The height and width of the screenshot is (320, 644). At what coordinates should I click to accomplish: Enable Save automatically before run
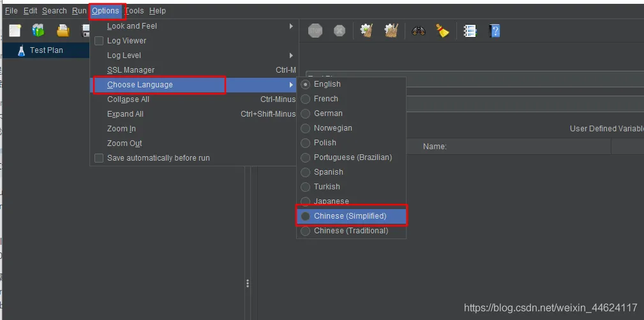point(99,158)
